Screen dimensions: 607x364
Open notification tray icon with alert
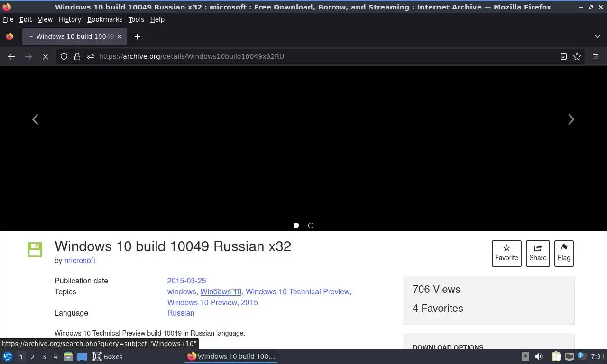click(x=581, y=356)
